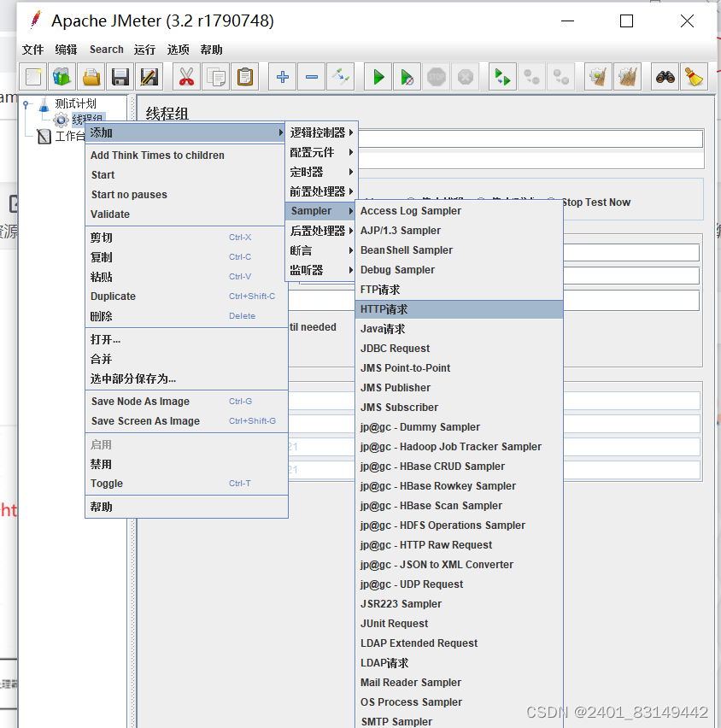Collapse the 测试计划 tree node toggle

(x=26, y=104)
